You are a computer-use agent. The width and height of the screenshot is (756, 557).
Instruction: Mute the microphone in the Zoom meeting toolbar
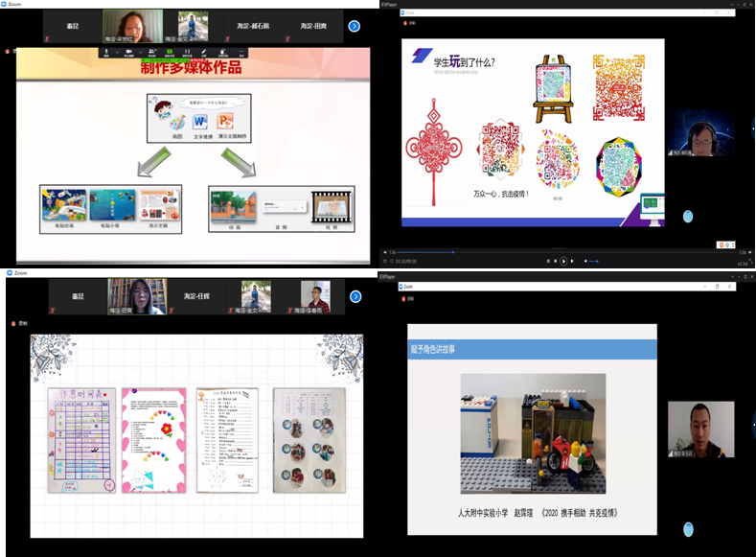point(106,51)
